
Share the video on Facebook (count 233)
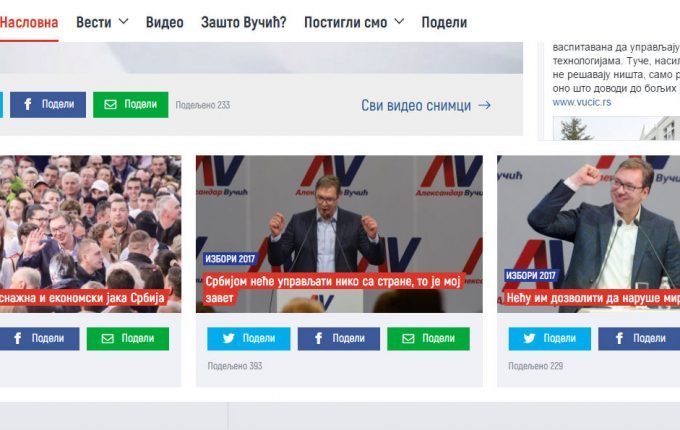48,104
